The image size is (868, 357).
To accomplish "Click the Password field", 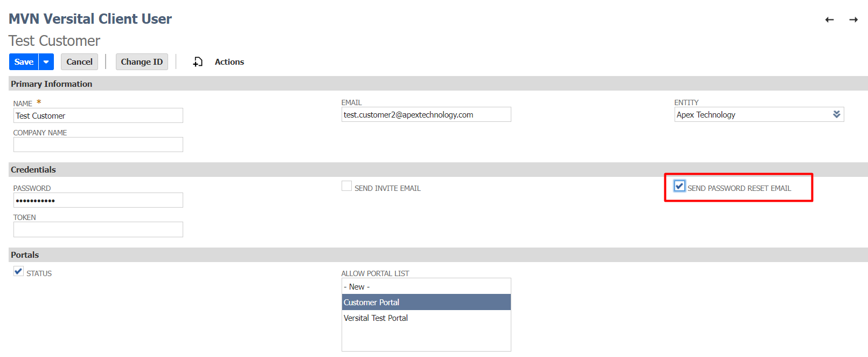I will point(98,201).
